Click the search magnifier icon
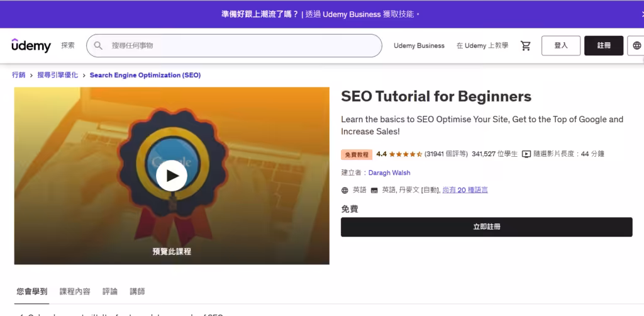The height and width of the screenshot is (316, 644). point(98,45)
